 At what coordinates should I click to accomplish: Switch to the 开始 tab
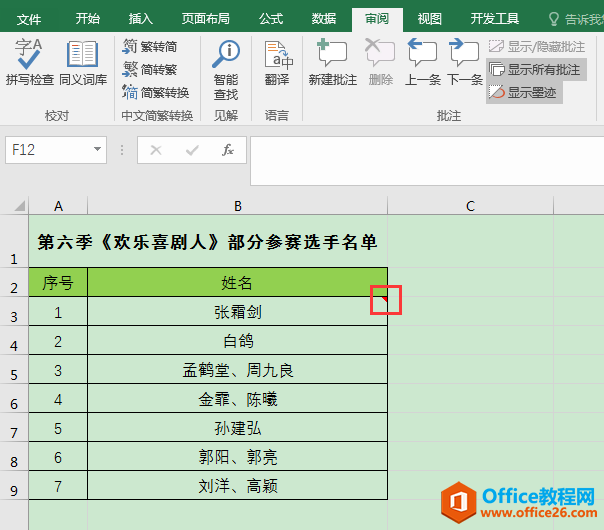(x=87, y=19)
